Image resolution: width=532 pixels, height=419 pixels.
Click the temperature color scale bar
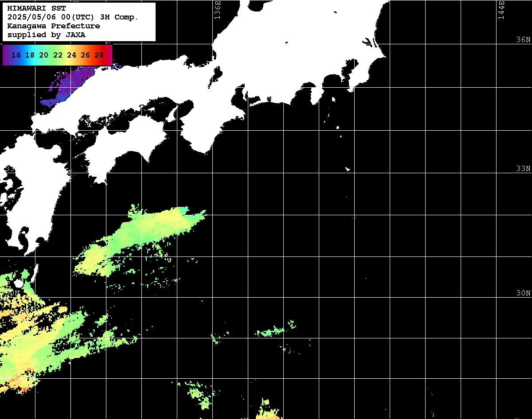58,55
